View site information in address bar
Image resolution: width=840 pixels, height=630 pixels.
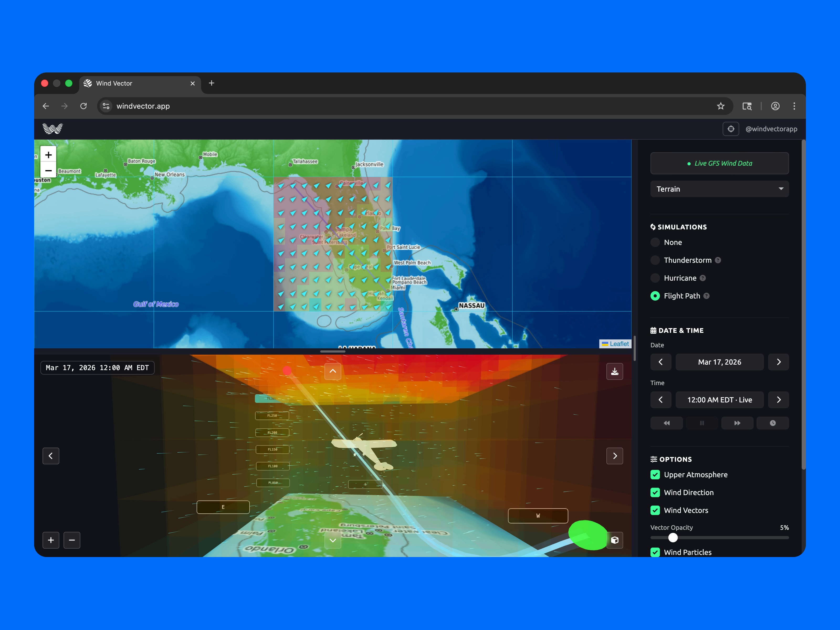tap(106, 106)
